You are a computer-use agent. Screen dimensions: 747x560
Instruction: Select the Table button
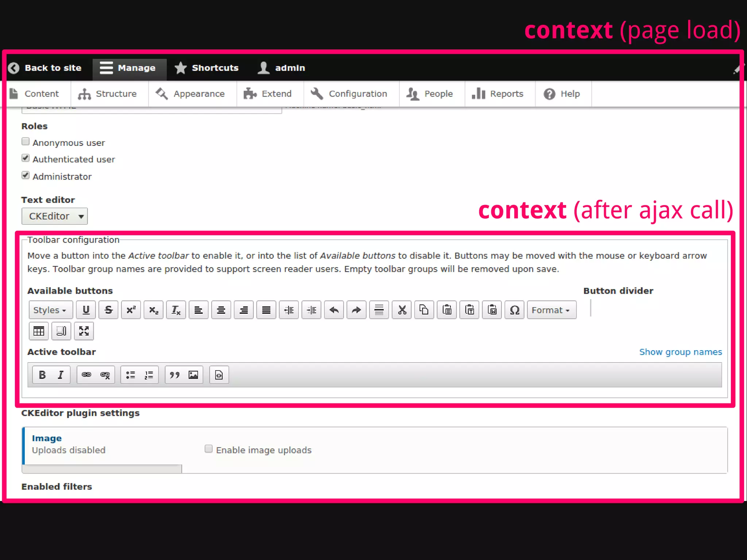pos(39,331)
